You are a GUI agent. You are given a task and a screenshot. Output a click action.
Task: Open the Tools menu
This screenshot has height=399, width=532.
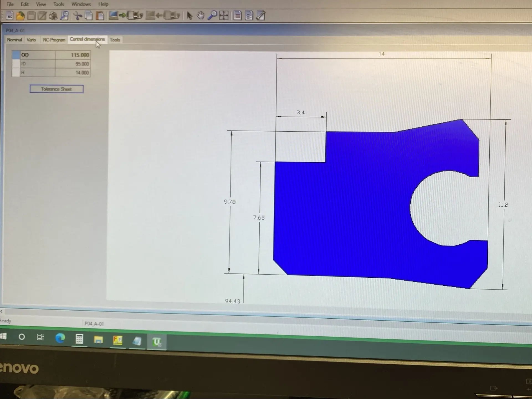click(x=59, y=4)
